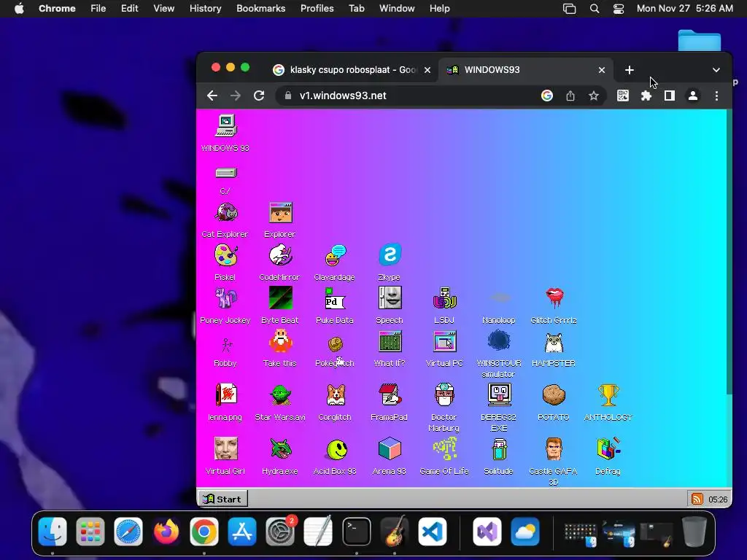Image resolution: width=747 pixels, height=560 pixels.
Task: Click the RSS feed tray icon
Action: (697, 499)
